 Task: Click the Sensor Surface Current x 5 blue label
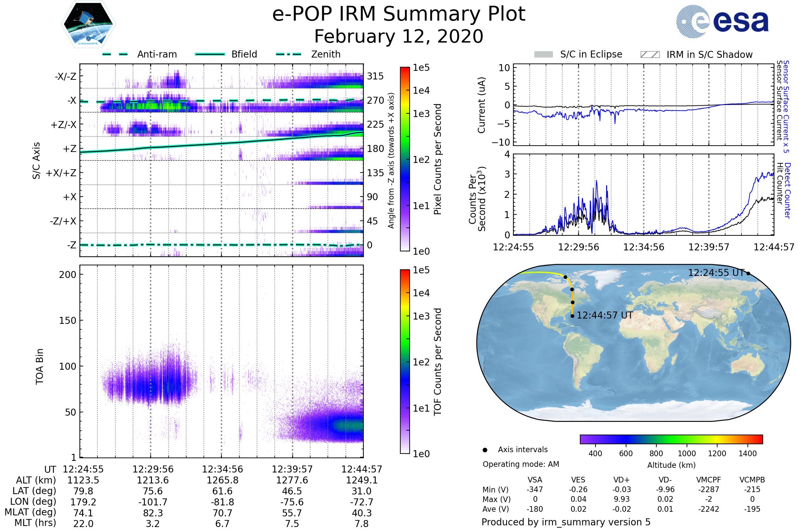coord(786,106)
